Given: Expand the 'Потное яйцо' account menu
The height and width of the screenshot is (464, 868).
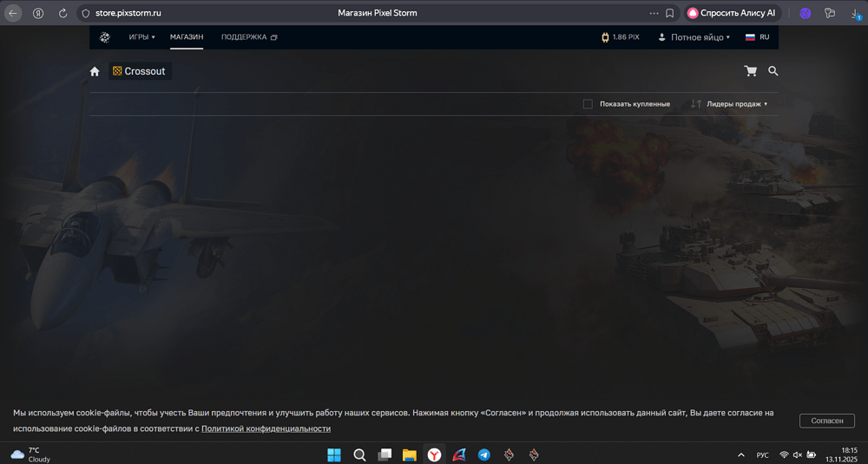Looking at the screenshot, I should coord(694,37).
